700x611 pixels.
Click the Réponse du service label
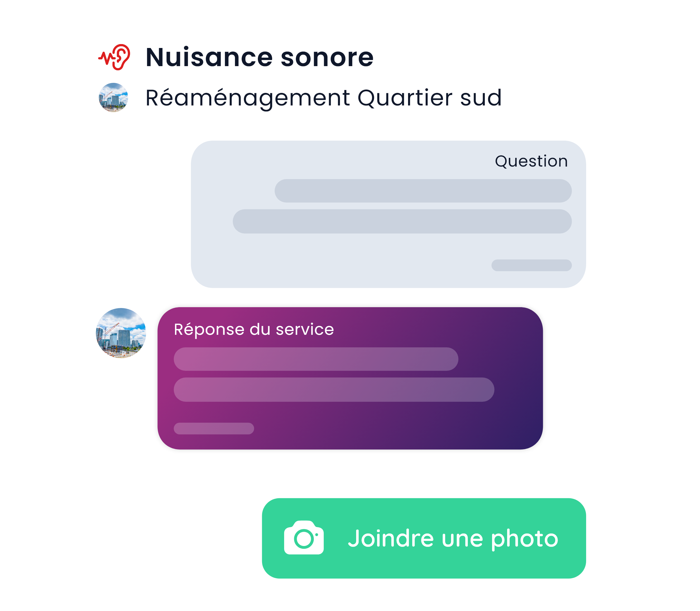tap(254, 329)
